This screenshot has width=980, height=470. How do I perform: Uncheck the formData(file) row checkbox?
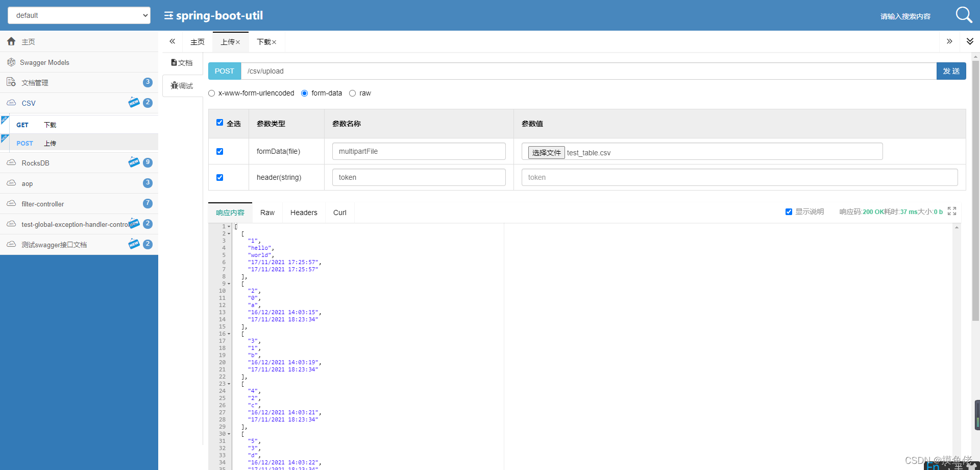tap(219, 151)
